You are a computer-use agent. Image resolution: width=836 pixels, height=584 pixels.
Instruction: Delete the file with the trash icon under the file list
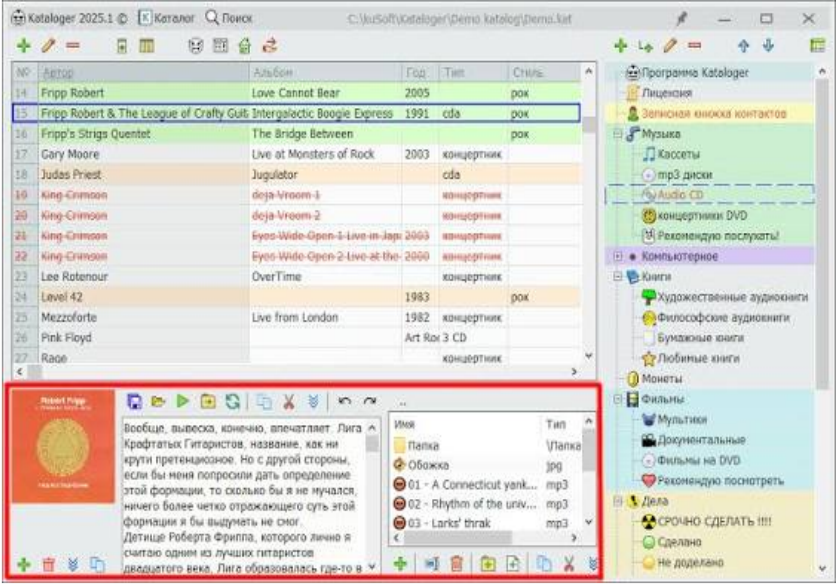point(456,564)
